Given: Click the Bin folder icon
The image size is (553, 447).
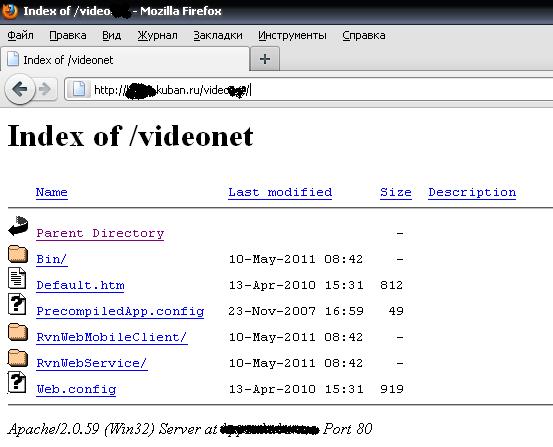Looking at the screenshot, I should (18, 254).
